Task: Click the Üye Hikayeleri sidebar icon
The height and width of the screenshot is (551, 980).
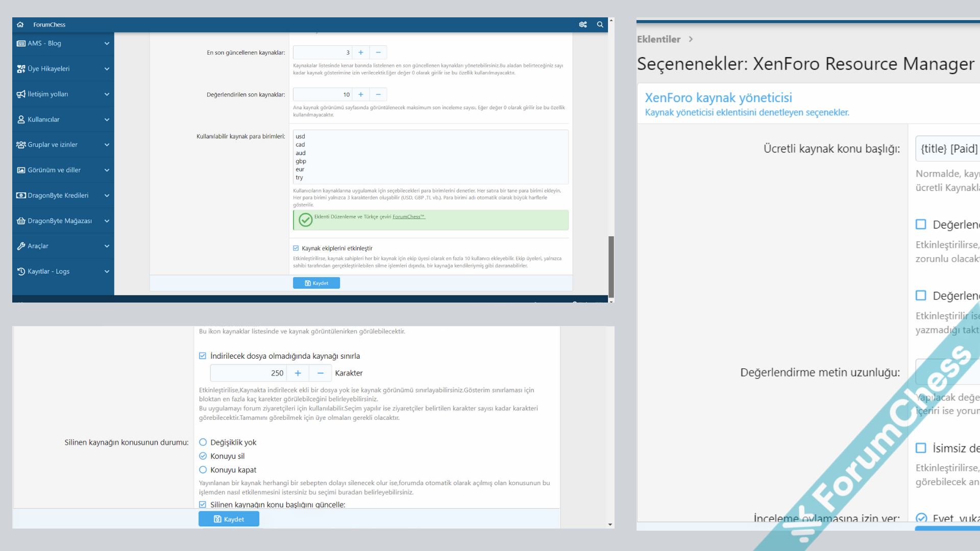Action: (x=21, y=69)
